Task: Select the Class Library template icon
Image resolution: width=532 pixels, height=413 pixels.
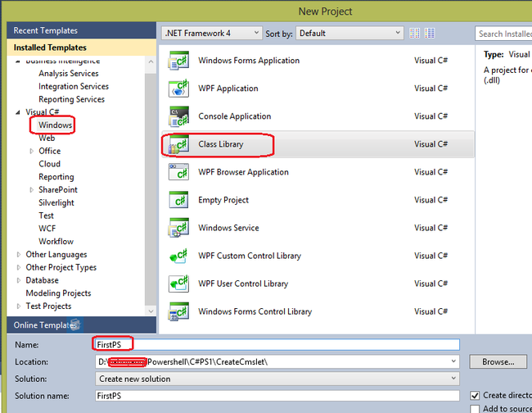Action: pyautogui.click(x=178, y=144)
